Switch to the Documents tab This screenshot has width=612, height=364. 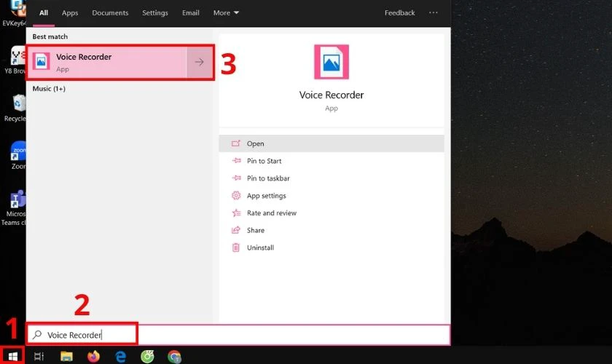[x=110, y=13]
